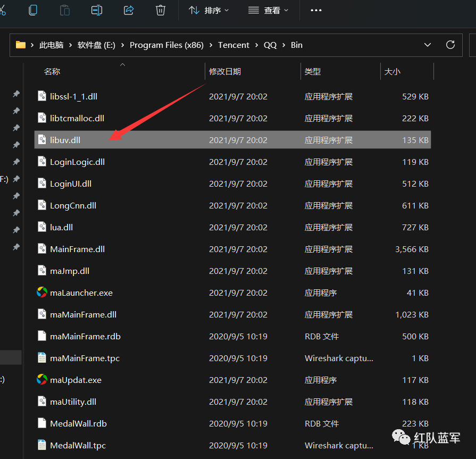Click the 3,566 KB size cell
This screenshot has width=476, height=459.
(412, 249)
